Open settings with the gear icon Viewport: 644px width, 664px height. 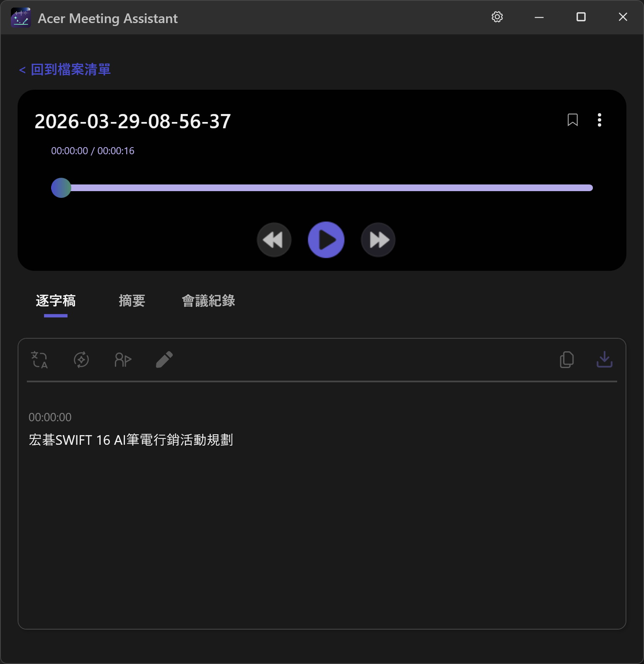coord(497,17)
